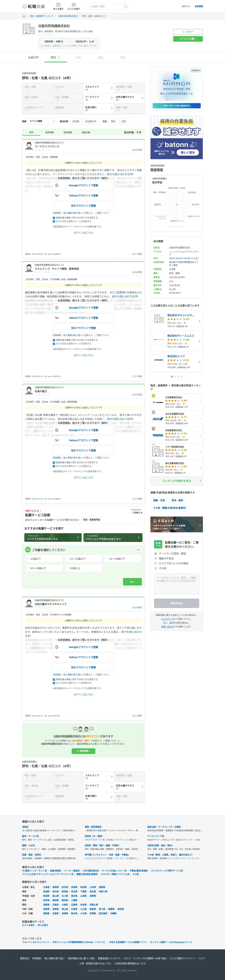Viewport: 225px width, 980px height.
Task: Filter reviews by 女性
Action: click(124, 121)
